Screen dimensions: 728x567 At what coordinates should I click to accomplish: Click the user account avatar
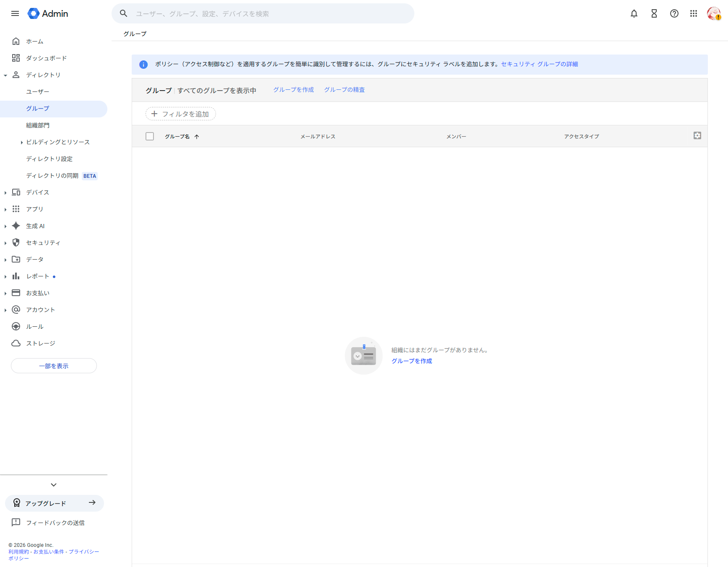[713, 13]
